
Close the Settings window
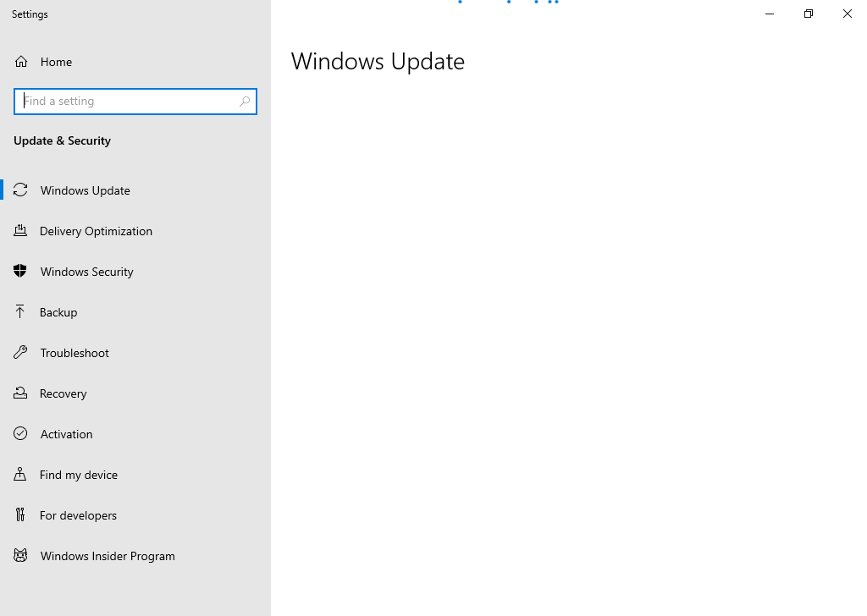click(x=847, y=14)
